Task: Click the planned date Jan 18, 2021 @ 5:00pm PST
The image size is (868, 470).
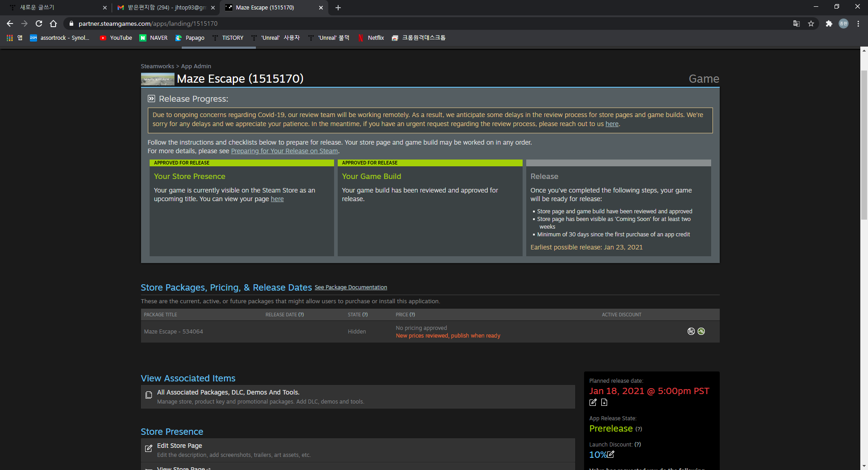Action: click(649, 391)
